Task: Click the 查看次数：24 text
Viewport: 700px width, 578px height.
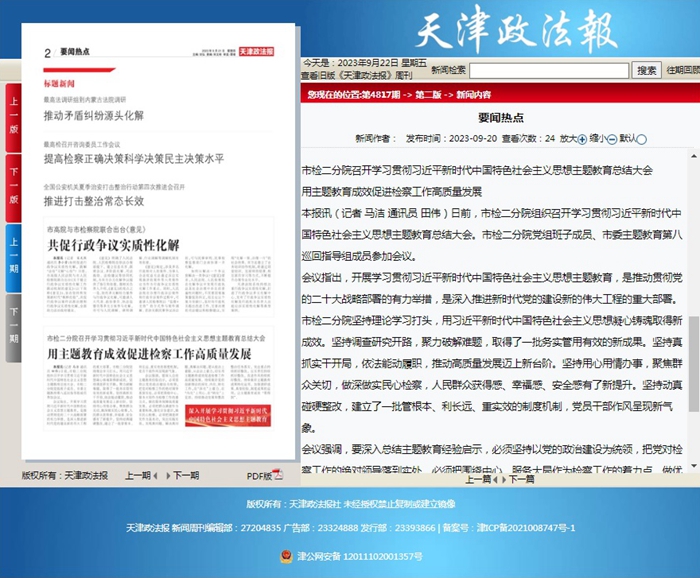Action: (x=528, y=139)
